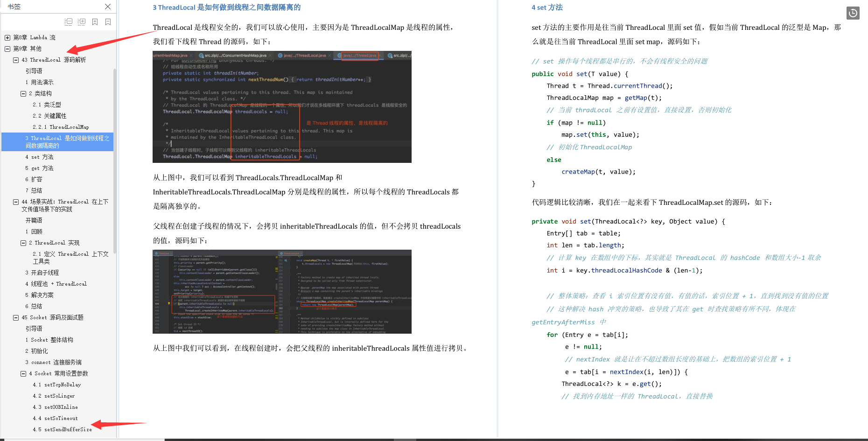Open bookmark 7 总结 under ThreadLocal 源码解析

[34, 190]
